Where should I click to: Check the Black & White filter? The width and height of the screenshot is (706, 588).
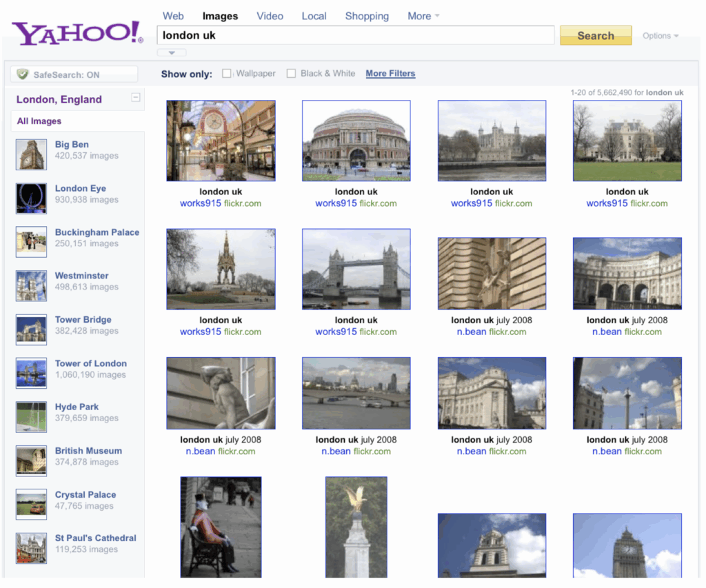tap(291, 74)
